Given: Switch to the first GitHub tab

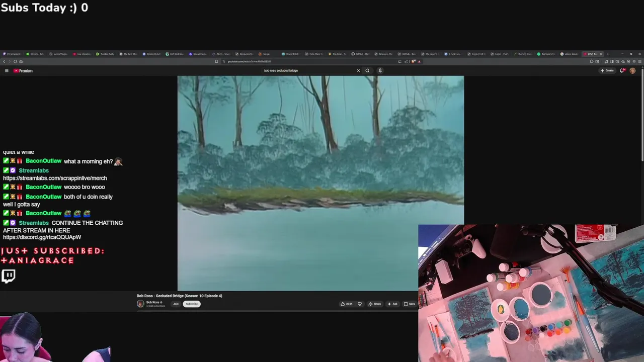Looking at the screenshot, I should pyautogui.click(x=360, y=54).
